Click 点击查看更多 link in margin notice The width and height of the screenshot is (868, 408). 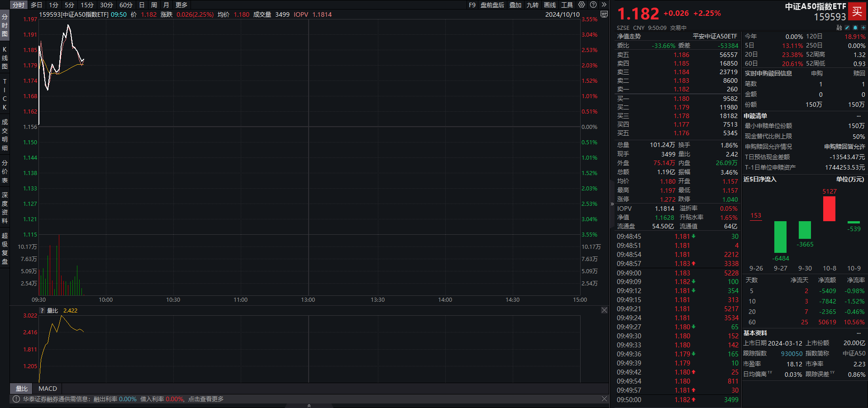[x=206, y=399]
